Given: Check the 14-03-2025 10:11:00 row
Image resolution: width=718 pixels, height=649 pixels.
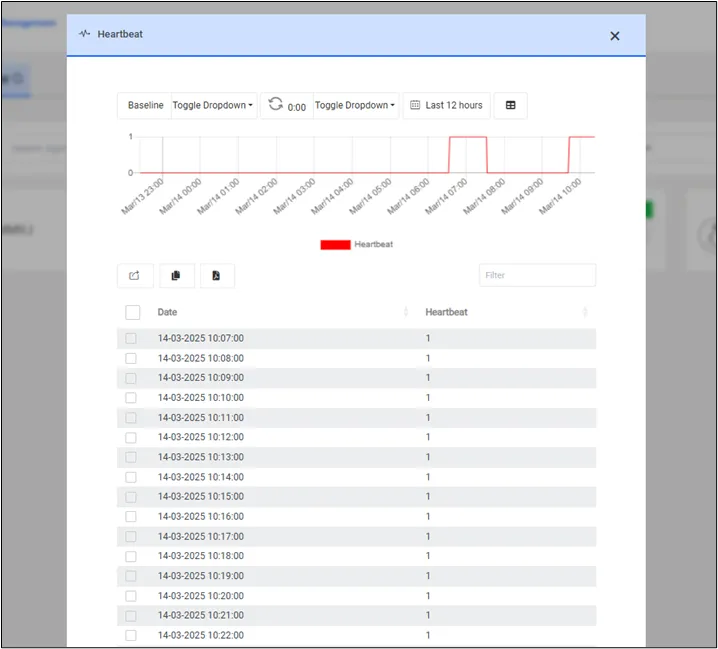Looking at the screenshot, I should 131,418.
